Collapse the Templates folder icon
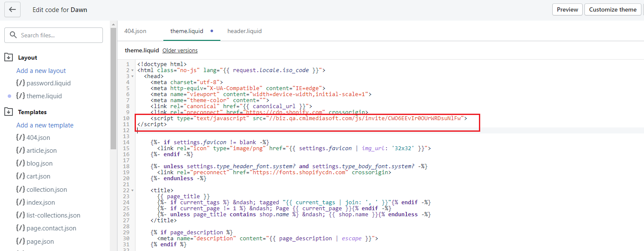 point(9,112)
